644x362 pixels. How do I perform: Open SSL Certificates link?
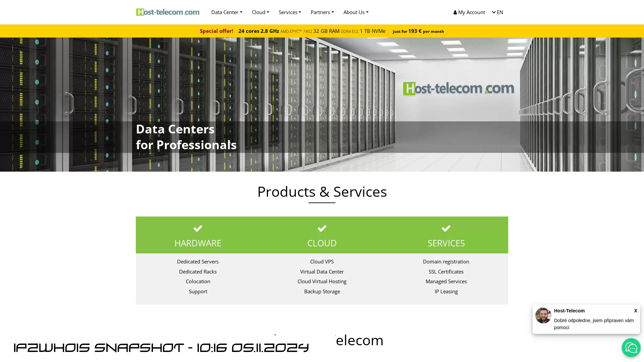pos(446,271)
